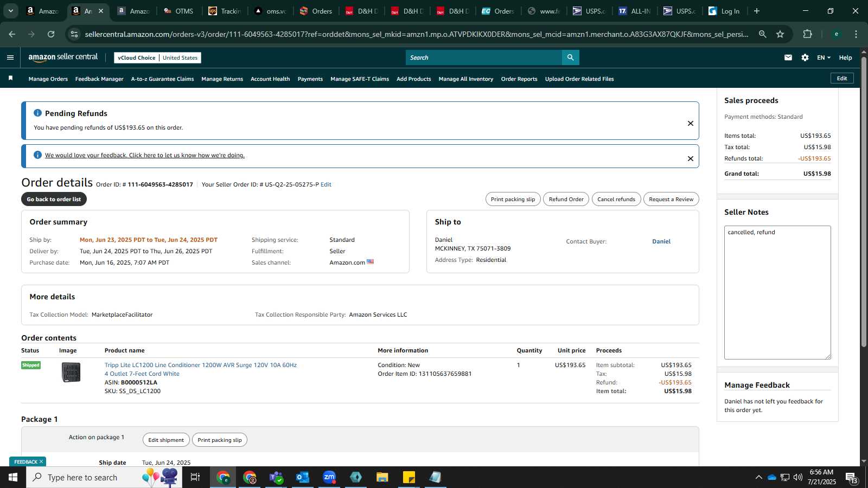Open Payments menu item
The image size is (868, 488).
pyautogui.click(x=310, y=79)
